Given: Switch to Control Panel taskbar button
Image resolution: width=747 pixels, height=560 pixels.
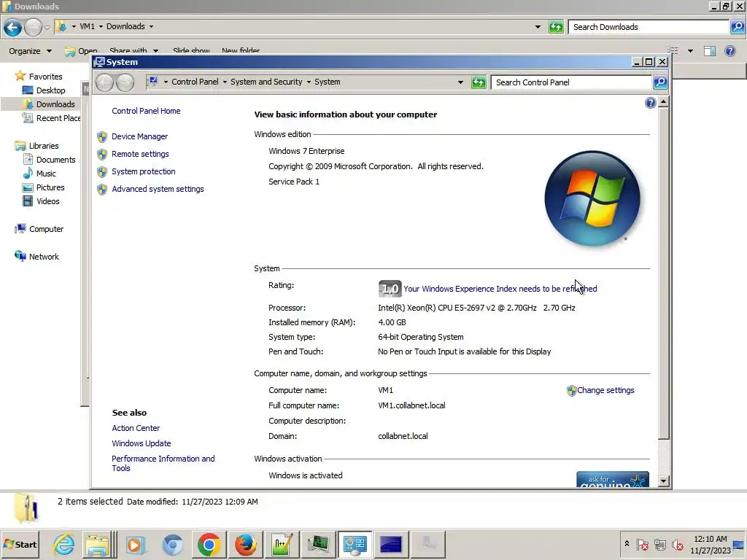Looking at the screenshot, I should click(355, 544).
